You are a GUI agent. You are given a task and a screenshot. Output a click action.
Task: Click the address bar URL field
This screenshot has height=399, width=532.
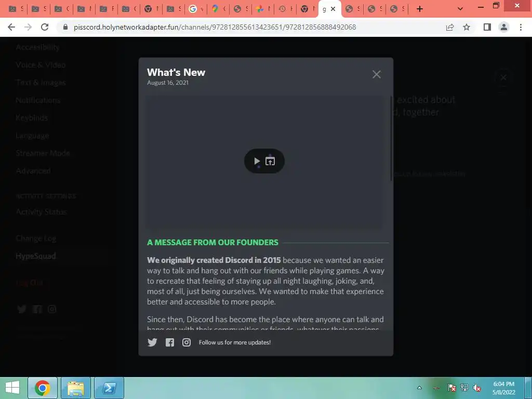point(215,27)
